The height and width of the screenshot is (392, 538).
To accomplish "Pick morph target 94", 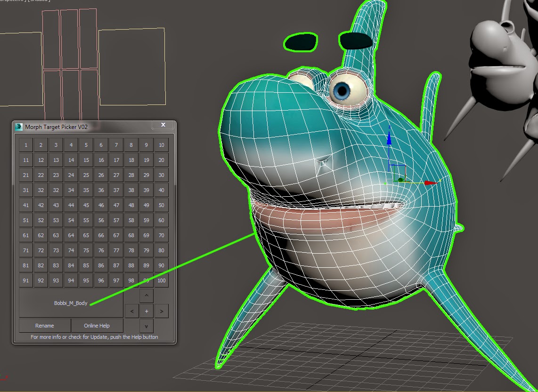I will 71,280.
